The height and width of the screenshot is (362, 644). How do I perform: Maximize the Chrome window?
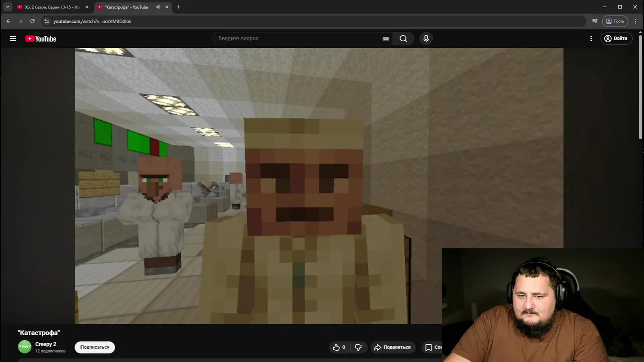coord(620,7)
